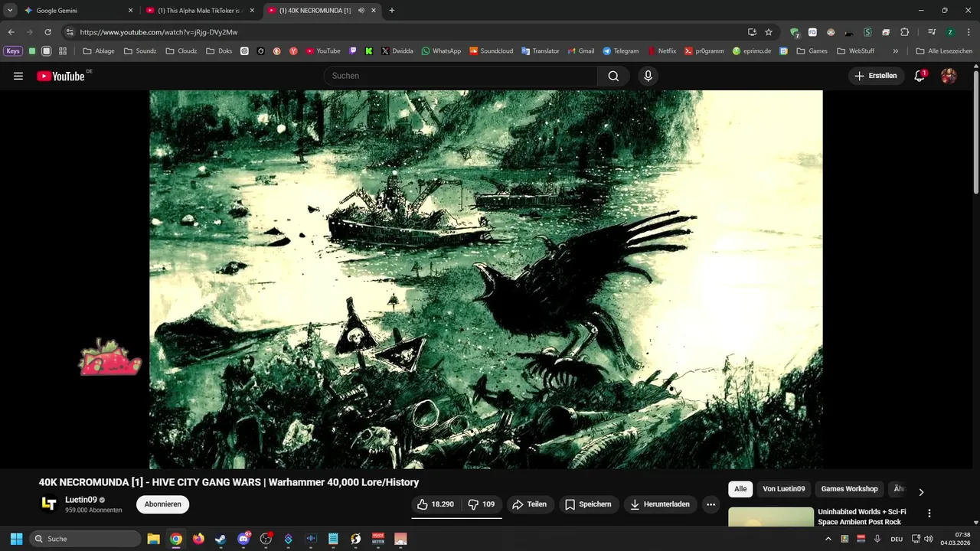Click the page vertical scrollbar
This screenshot has height=551, width=980.
(x=975, y=132)
